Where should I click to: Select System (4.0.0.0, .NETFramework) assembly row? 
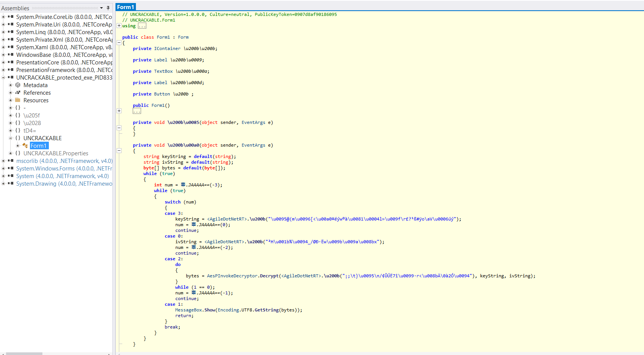pos(62,176)
